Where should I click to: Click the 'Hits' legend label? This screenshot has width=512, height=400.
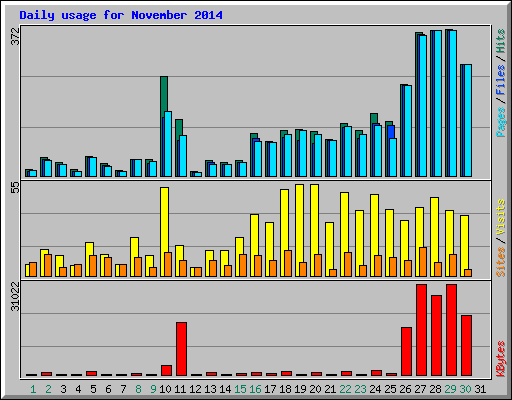[x=501, y=41]
